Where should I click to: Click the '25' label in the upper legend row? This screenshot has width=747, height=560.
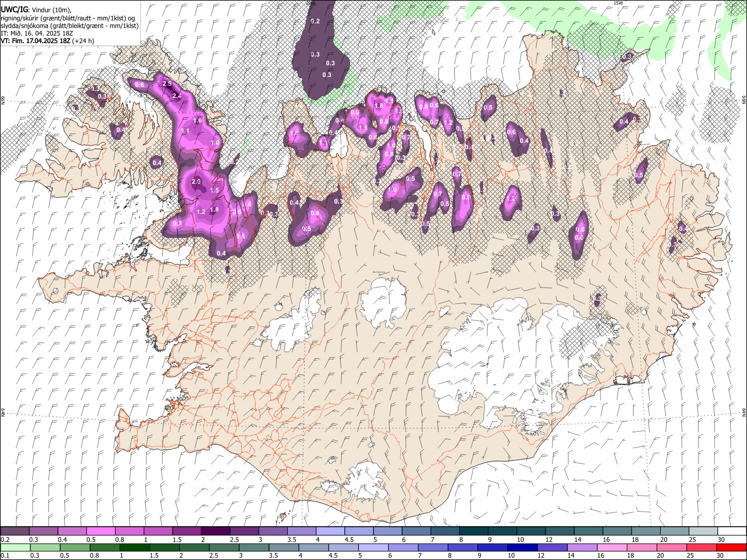[x=692, y=540]
